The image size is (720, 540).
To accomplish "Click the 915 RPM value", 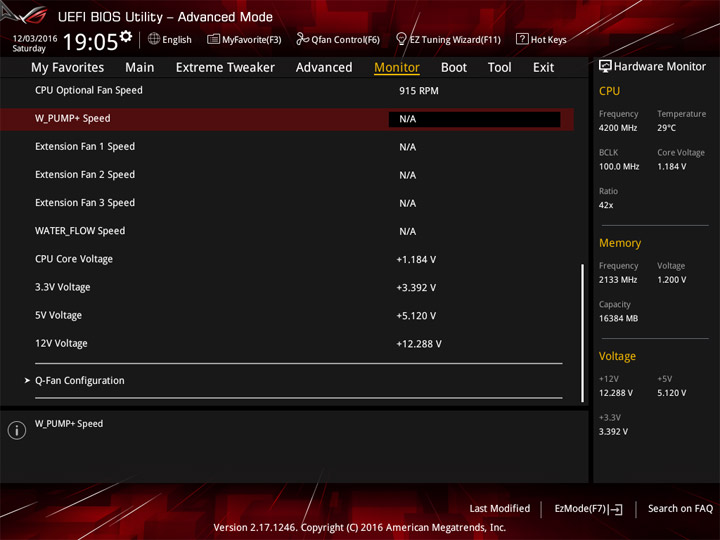I will coord(418,91).
